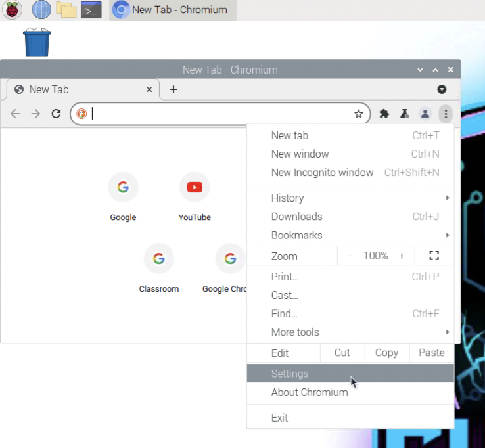Open the Wastebasket on the desktop
The image size is (485, 448).
[37, 42]
